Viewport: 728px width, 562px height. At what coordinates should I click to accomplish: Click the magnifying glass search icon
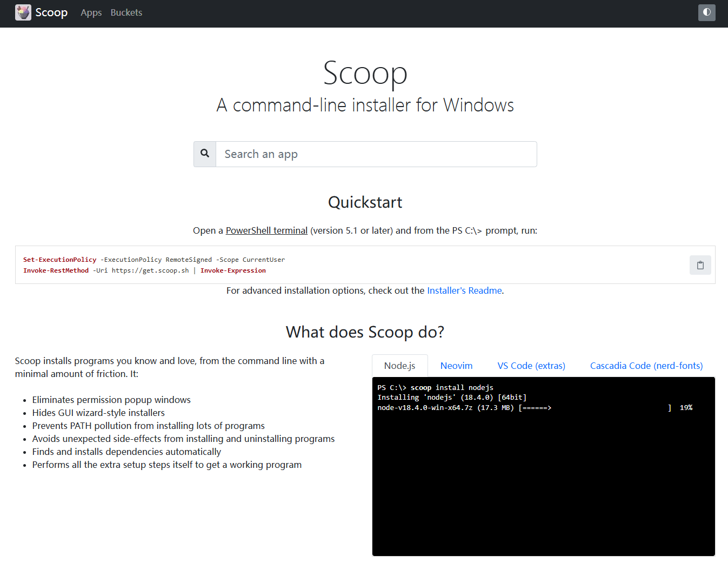205,154
